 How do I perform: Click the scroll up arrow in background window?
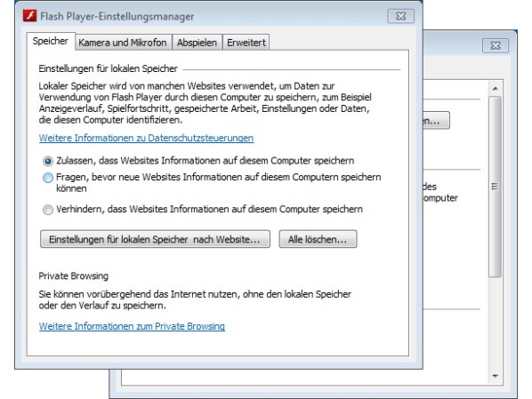(496, 89)
